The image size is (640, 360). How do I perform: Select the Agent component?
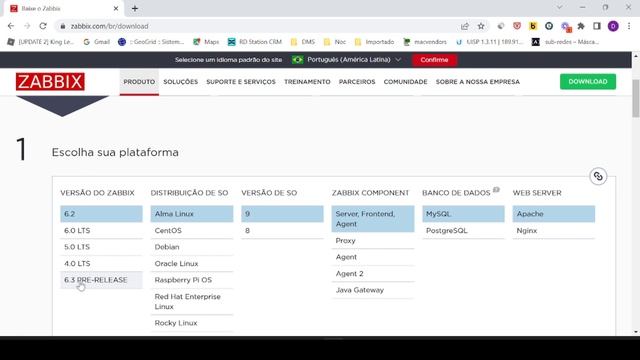tap(373, 257)
